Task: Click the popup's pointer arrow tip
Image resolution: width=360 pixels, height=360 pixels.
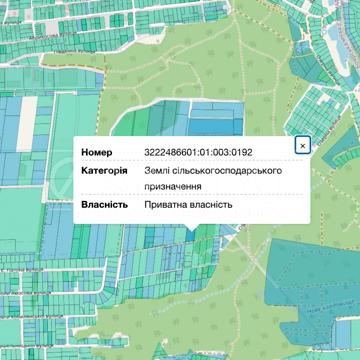Action: click(x=192, y=230)
